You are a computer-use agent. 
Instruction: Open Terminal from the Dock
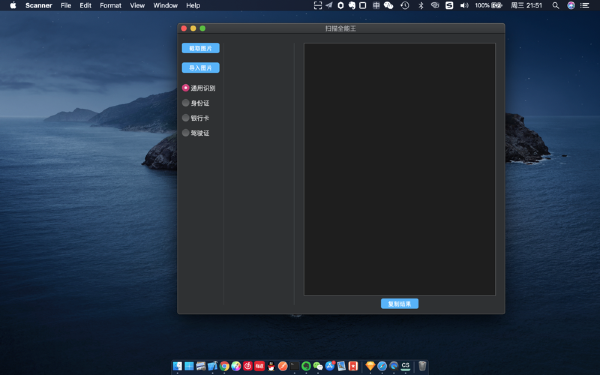294,366
